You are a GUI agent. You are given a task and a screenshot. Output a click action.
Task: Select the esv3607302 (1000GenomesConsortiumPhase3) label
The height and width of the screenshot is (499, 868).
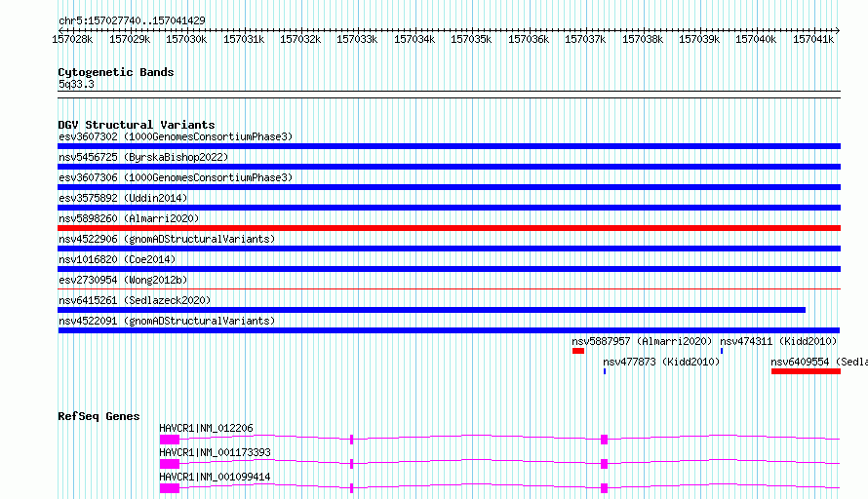[x=176, y=136]
